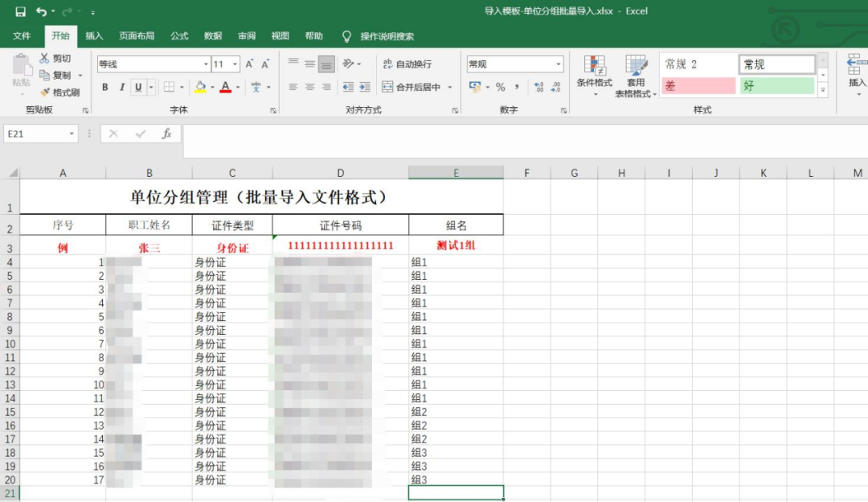Switch to the Insert (插入) tab

(94, 36)
